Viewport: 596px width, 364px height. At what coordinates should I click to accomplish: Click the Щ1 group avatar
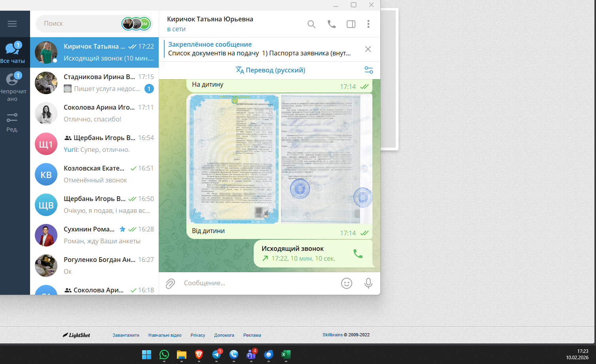pyautogui.click(x=46, y=144)
